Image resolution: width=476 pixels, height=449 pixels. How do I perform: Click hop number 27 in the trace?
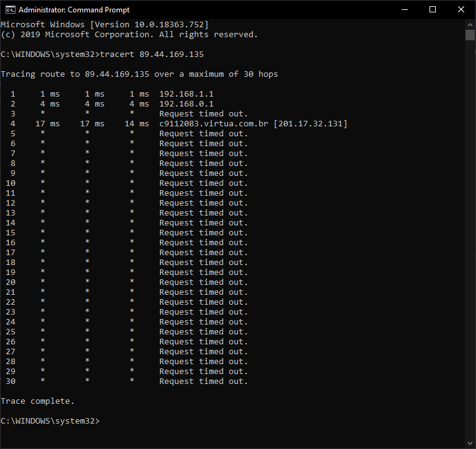[x=11, y=352]
